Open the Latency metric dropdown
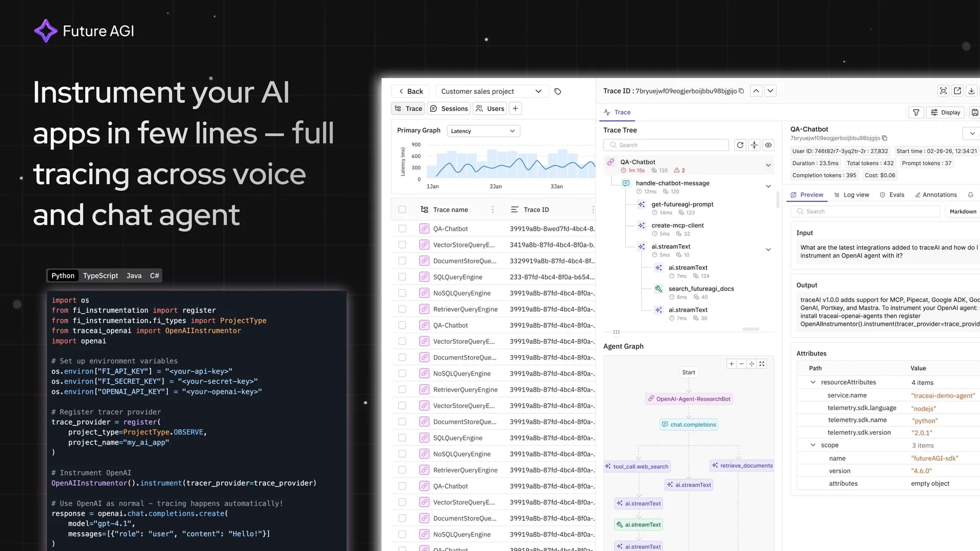 coord(483,131)
